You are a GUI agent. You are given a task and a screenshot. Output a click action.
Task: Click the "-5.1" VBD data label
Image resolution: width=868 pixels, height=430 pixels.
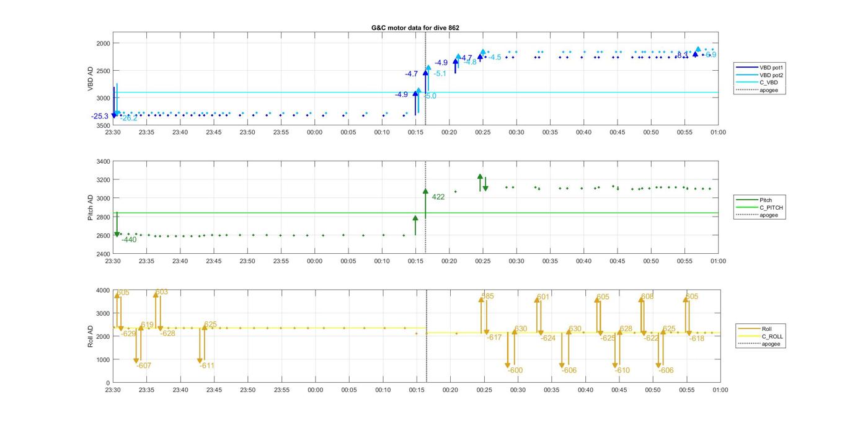pos(440,73)
